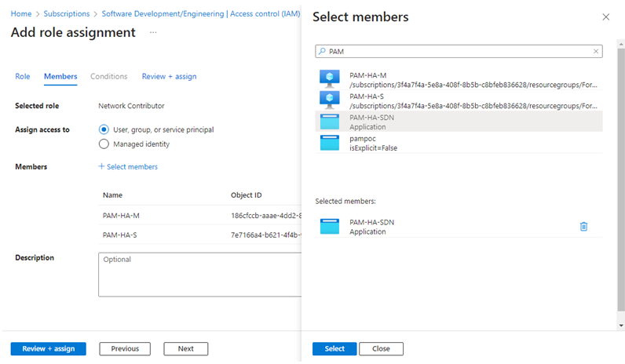Open the Subscriptions breadcrumb link
The width and height of the screenshot is (625, 364).
click(x=67, y=13)
